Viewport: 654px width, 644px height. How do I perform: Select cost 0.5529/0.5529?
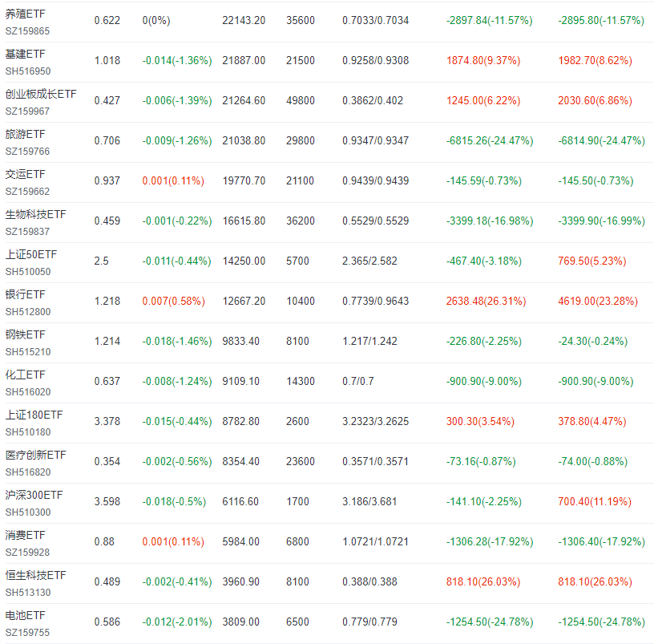[x=375, y=221]
